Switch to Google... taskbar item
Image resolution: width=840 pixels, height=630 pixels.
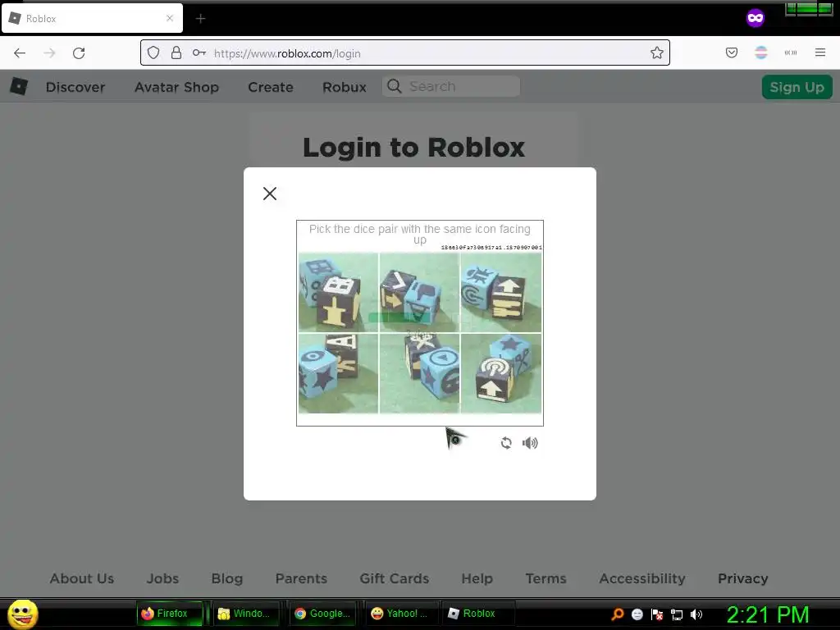(323, 614)
